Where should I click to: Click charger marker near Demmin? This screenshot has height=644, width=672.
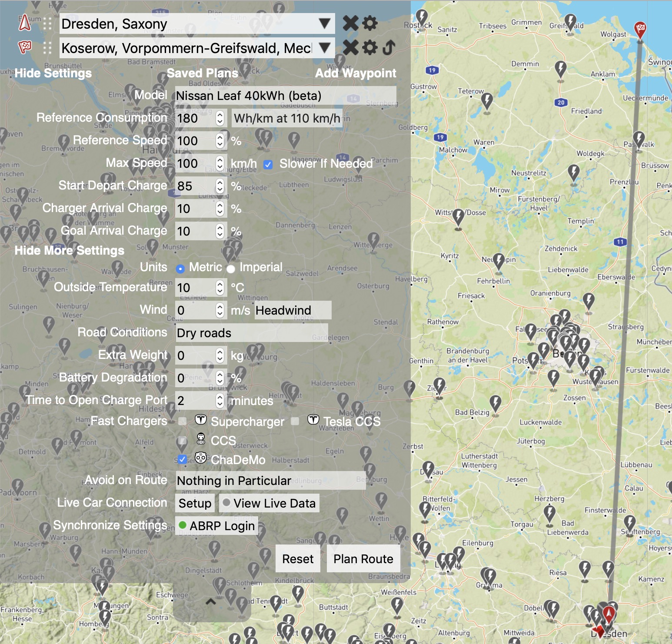click(x=561, y=70)
